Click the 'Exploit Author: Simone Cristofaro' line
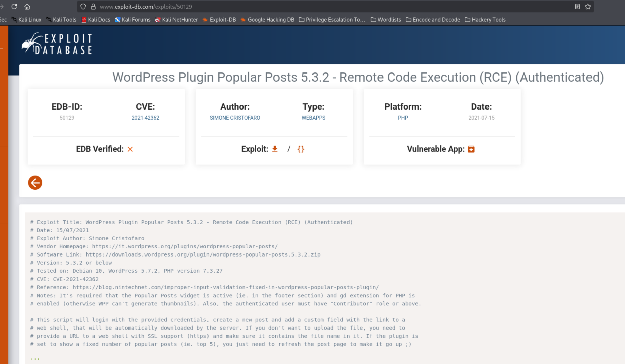This screenshot has width=625, height=364. 87,238
